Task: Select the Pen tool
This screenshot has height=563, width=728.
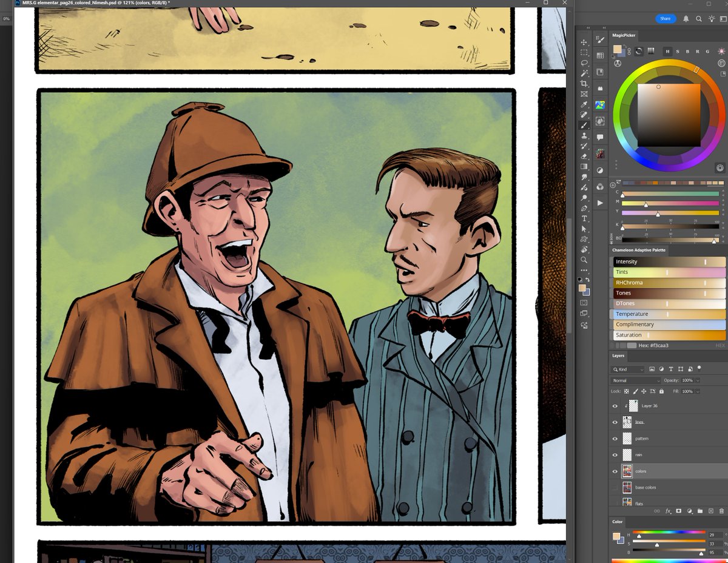Action: (x=584, y=208)
